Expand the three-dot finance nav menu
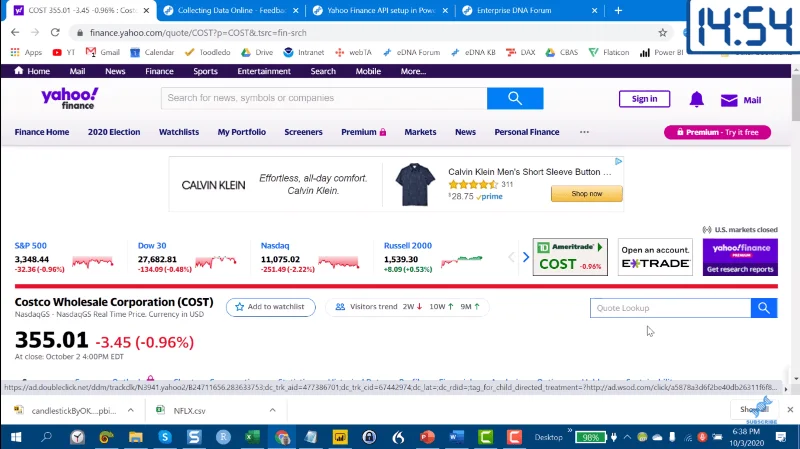Viewport: 800px width, 449px height. 584,132
